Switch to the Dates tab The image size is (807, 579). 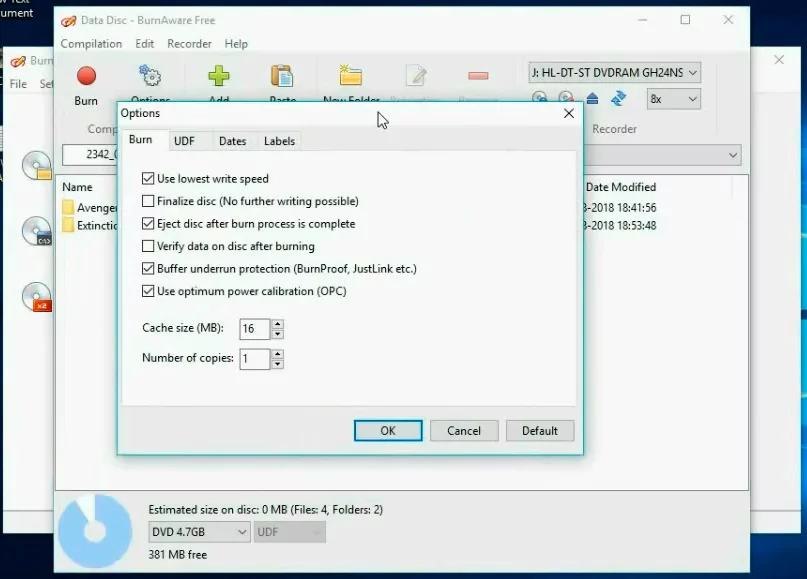pyautogui.click(x=233, y=141)
